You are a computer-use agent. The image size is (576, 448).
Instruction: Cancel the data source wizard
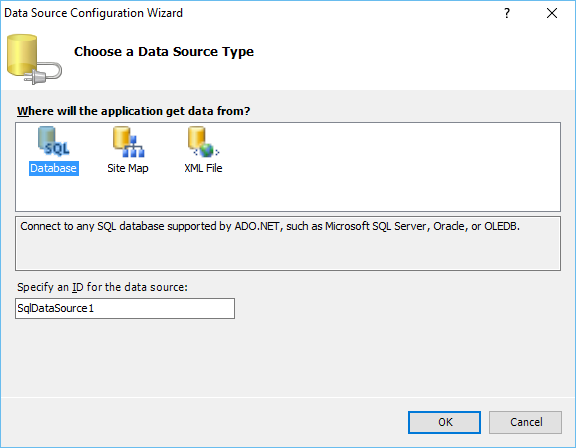[525, 422]
